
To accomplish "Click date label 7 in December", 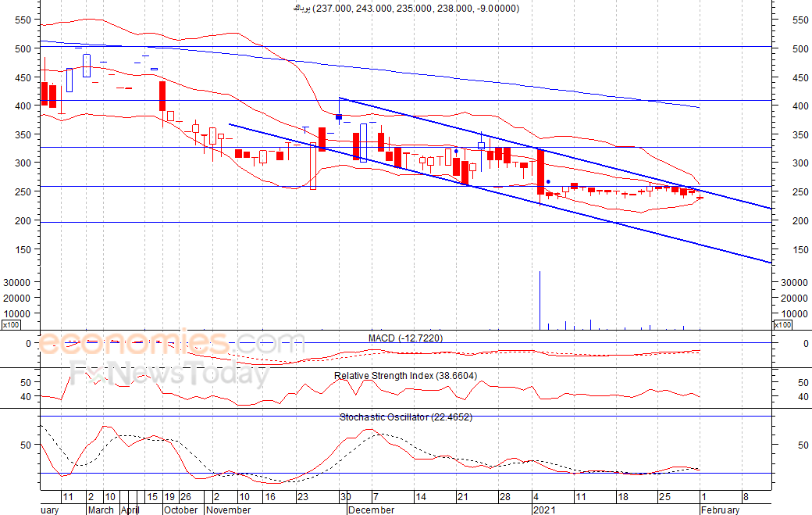I will pos(376,497).
